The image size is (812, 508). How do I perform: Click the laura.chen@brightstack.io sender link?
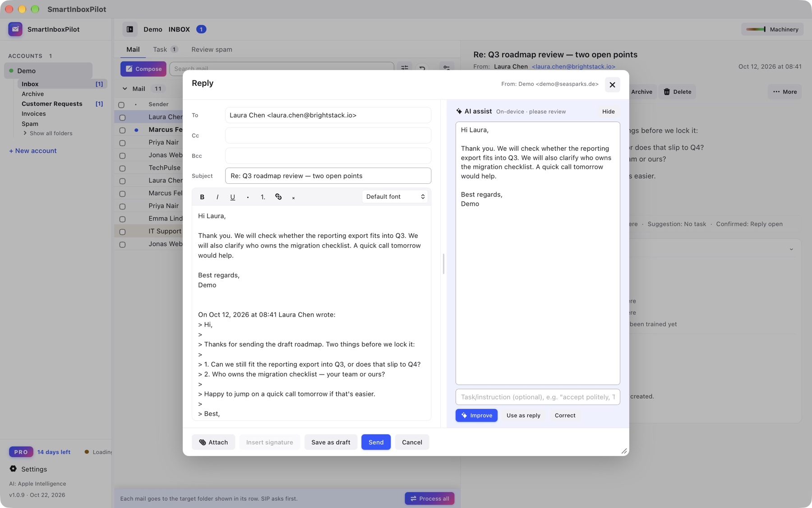573,66
